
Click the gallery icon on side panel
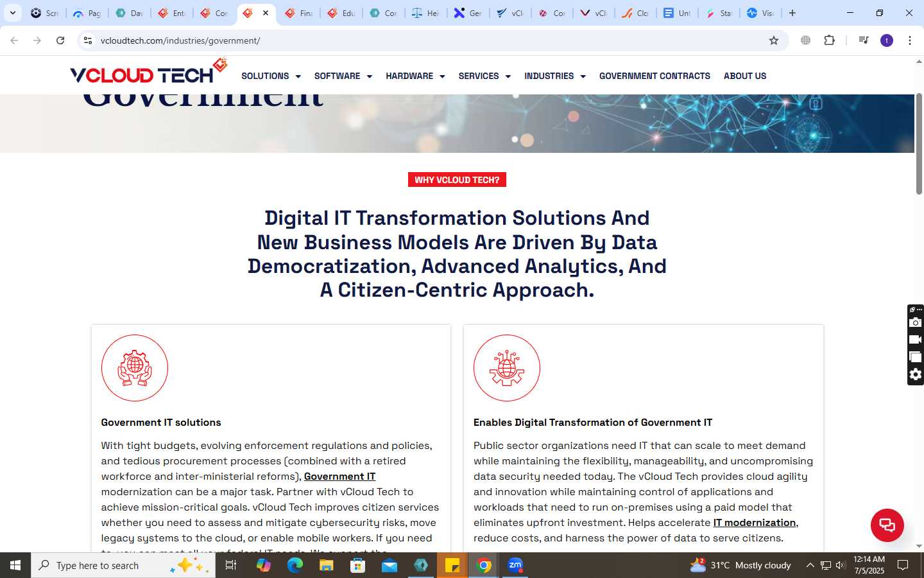click(x=916, y=357)
